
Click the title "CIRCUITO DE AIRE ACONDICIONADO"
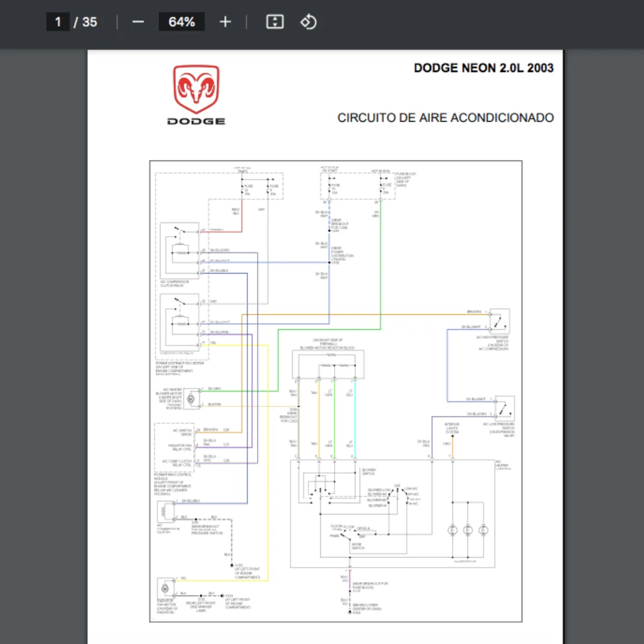[x=445, y=118]
